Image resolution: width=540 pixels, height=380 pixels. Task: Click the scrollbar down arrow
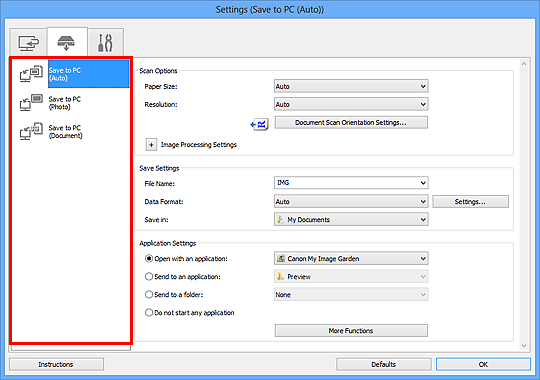[x=524, y=346]
